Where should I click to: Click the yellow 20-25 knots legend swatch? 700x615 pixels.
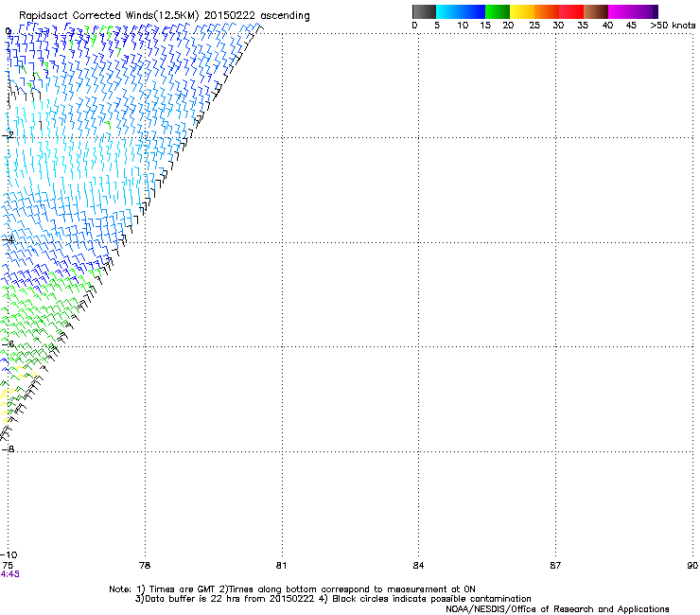pos(522,11)
